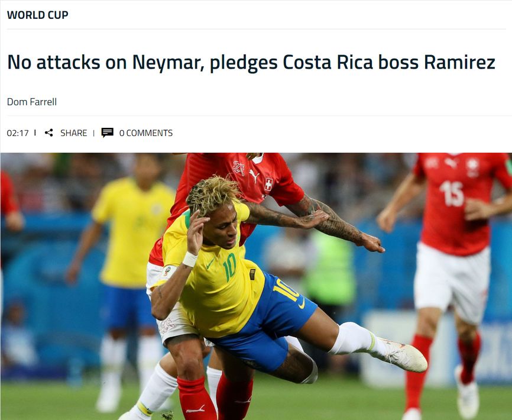Open comments via the speech bubble icon
The height and width of the screenshot is (420, 512).
(x=107, y=133)
